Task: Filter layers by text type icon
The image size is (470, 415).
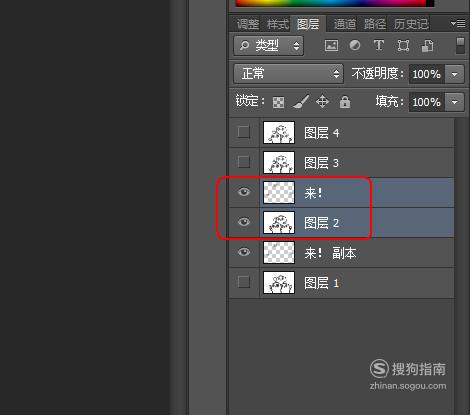Action: coord(379,45)
